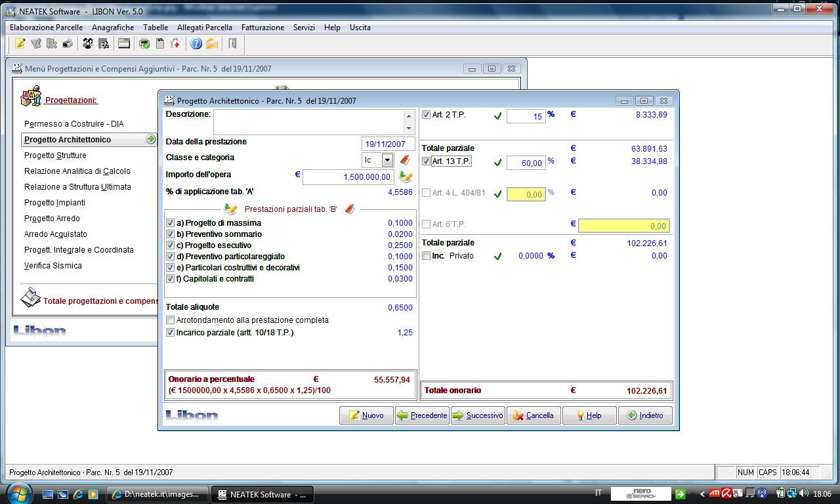
Task: Click the window/form icon in main toolbar
Action: pos(123,44)
